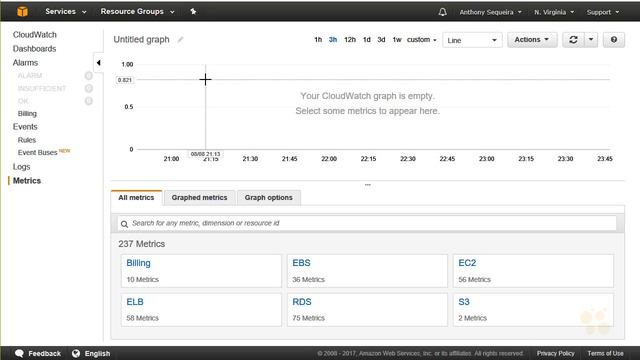Open the Support dropdown menu
The width and height of the screenshot is (640, 360).
pos(603,12)
